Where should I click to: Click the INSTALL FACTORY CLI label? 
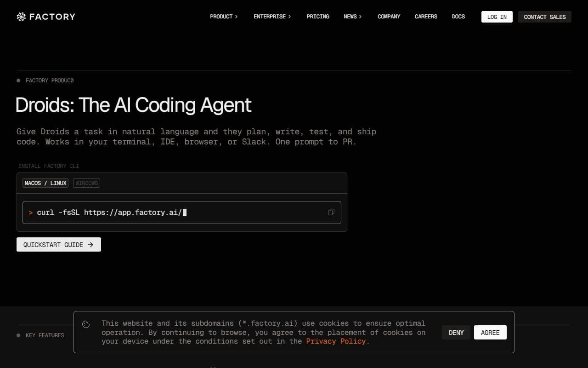(49, 166)
